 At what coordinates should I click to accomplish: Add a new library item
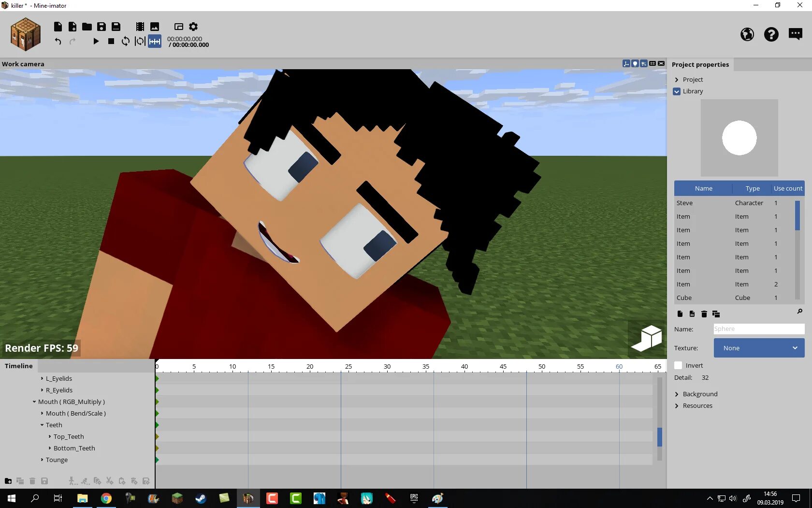(680, 314)
